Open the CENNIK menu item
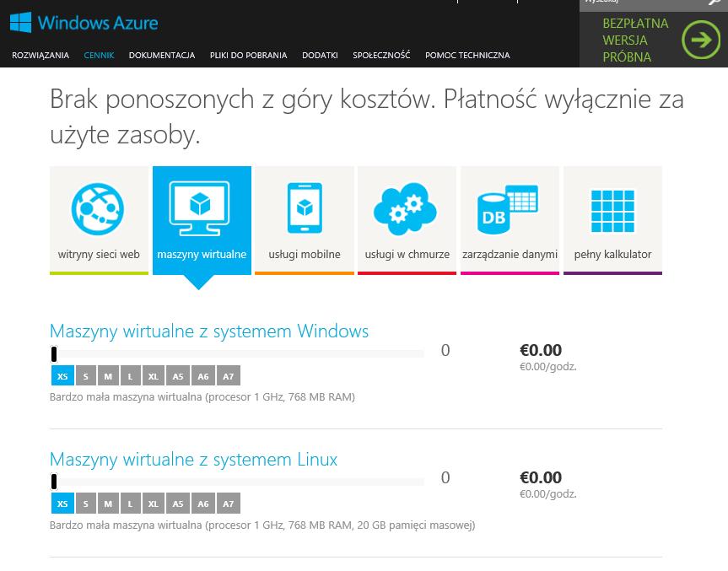Viewport: 728px width, 571px height. [x=99, y=55]
